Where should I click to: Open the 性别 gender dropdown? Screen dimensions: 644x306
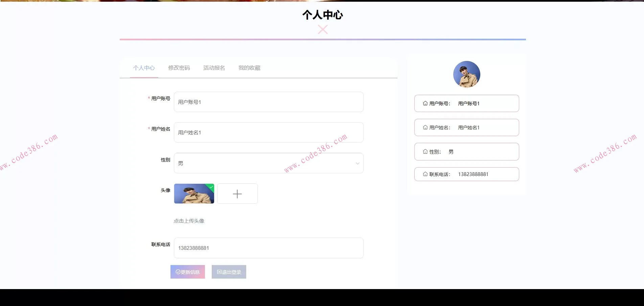[x=268, y=163]
